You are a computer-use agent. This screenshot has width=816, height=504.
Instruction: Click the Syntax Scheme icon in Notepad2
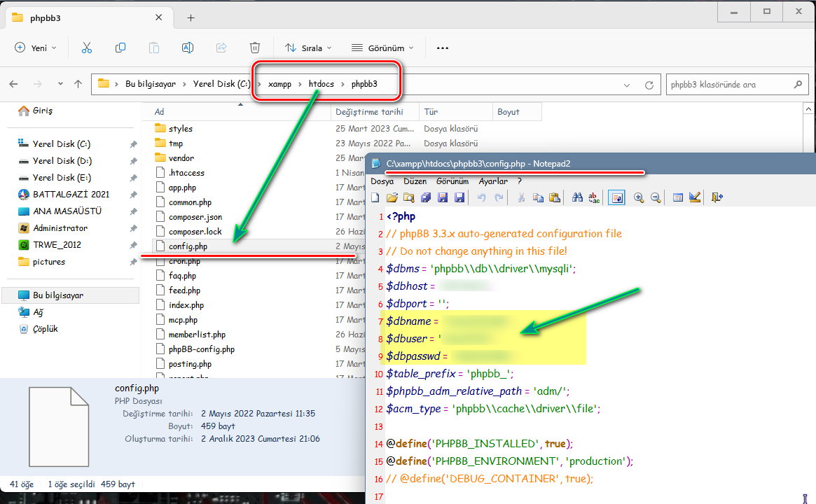(677, 197)
